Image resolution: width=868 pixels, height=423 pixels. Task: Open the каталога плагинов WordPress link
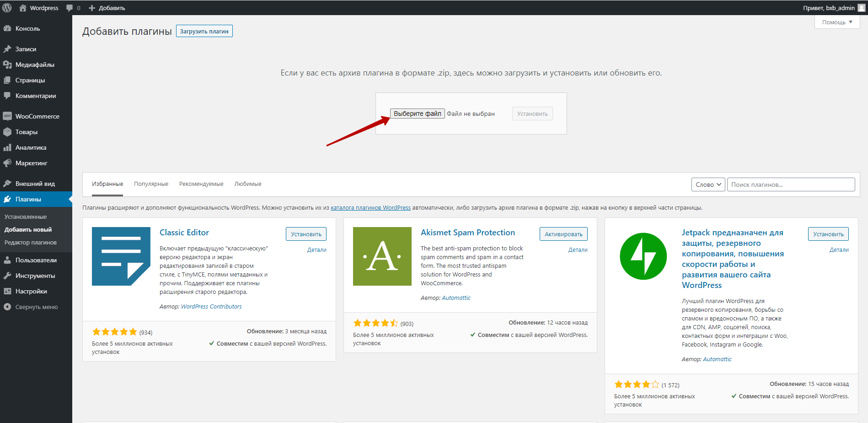pyautogui.click(x=370, y=208)
